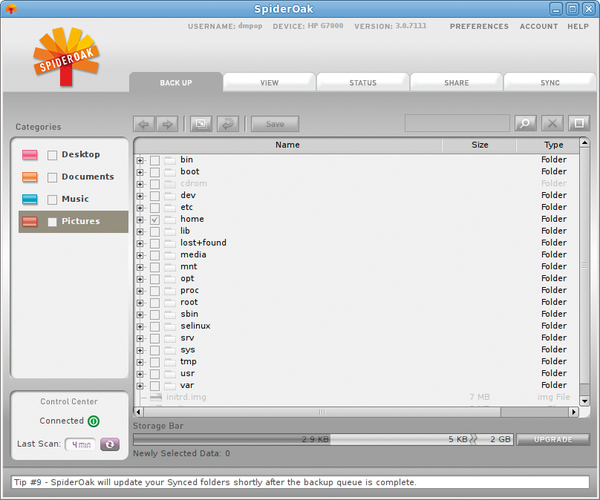Click the X clear-search icon
This screenshot has height=500, width=600.
552,123
